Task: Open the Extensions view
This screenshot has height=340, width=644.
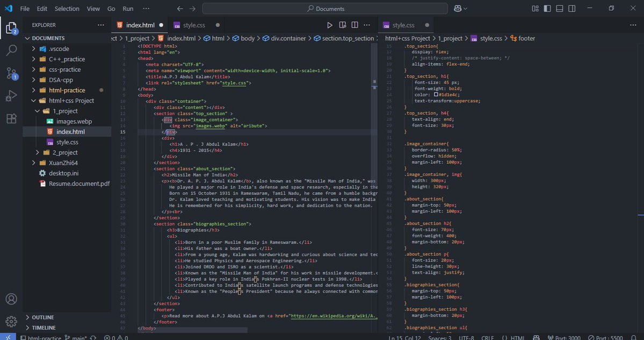Action: (11, 118)
